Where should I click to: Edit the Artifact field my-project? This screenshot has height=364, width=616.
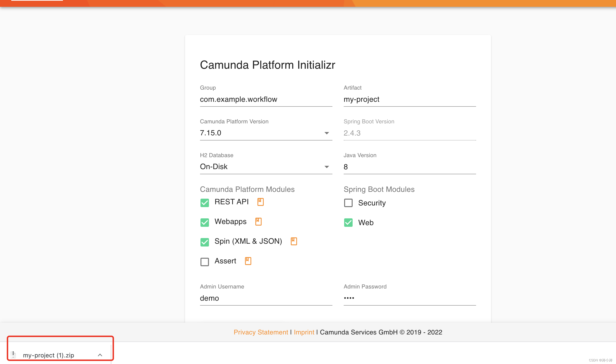(x=410, y=99)
